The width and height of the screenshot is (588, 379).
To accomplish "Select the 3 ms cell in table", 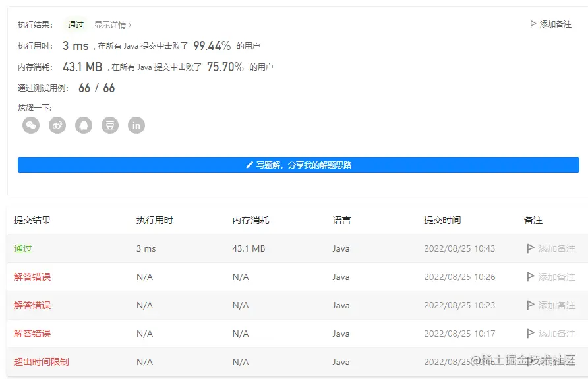I will point(146,248).
